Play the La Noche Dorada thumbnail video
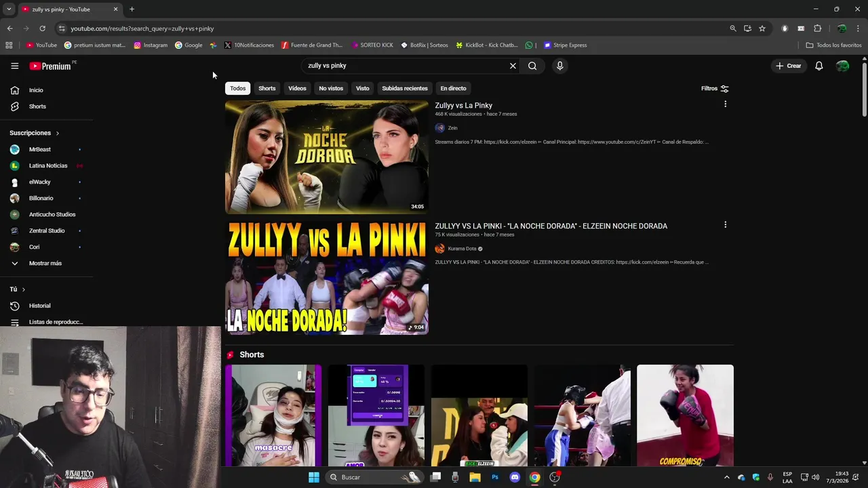 click(x=327, y=157)
